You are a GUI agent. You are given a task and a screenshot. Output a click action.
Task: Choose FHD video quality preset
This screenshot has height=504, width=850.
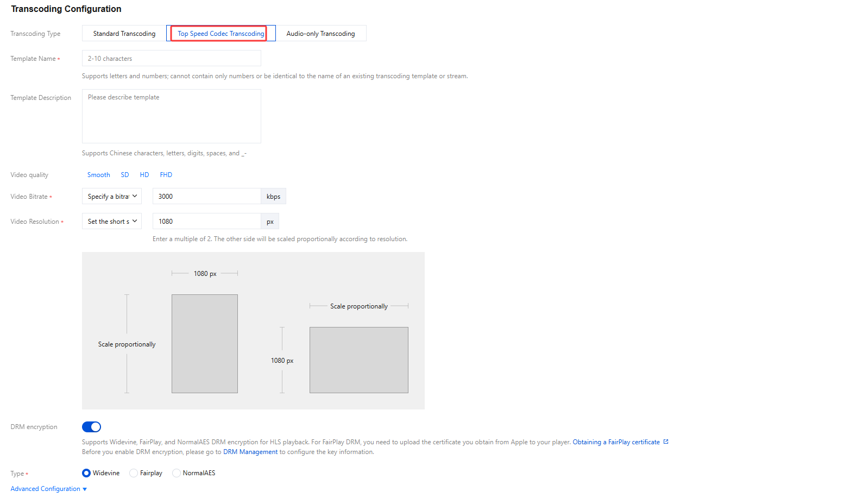click(166, 175)
